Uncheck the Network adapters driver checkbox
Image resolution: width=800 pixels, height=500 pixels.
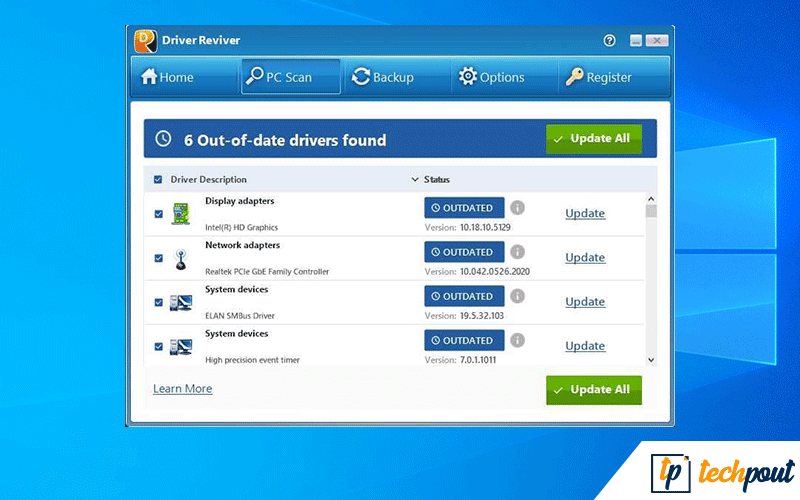(159, 258)
